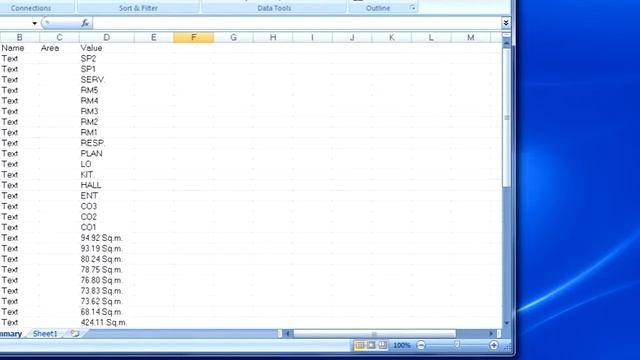The width and height of the screenshot is (640, 360).
Task: Select the cell containing ENT.
Action: [x=107, y=196]
